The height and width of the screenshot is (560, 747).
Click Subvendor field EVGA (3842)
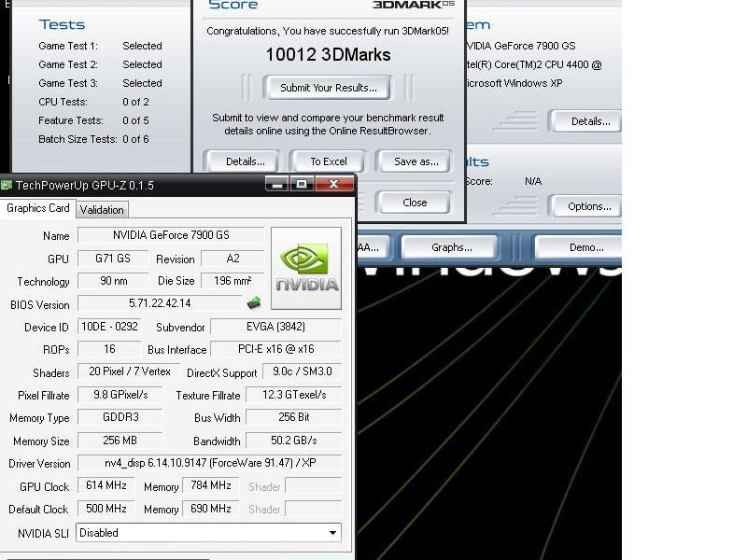click(x=275, y=327)
